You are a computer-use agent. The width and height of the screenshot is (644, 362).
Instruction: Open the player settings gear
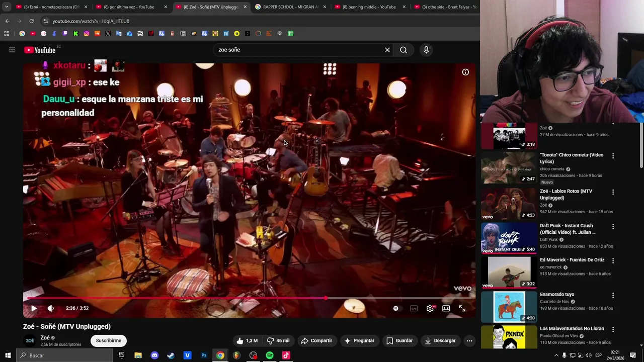click(430, 308)
